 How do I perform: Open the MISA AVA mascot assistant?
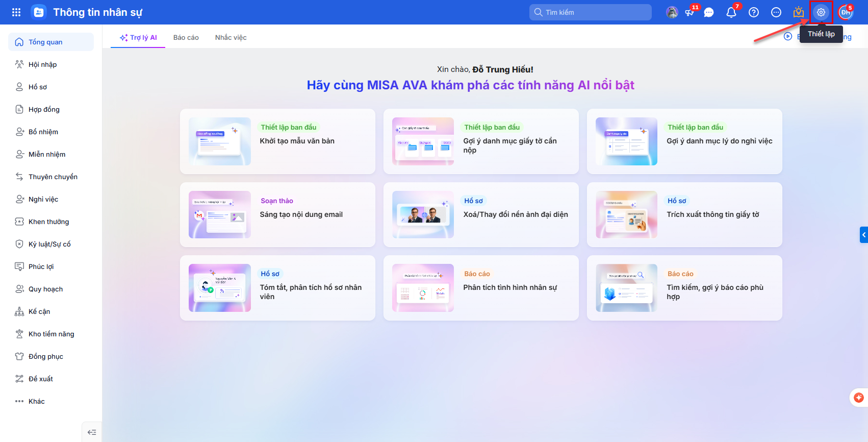click(x=672, y=12)
